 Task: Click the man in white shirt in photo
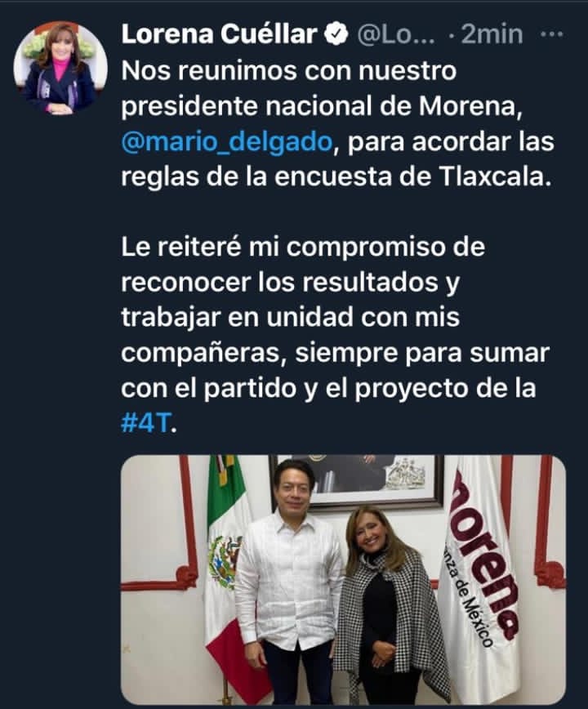coord(288,583)
